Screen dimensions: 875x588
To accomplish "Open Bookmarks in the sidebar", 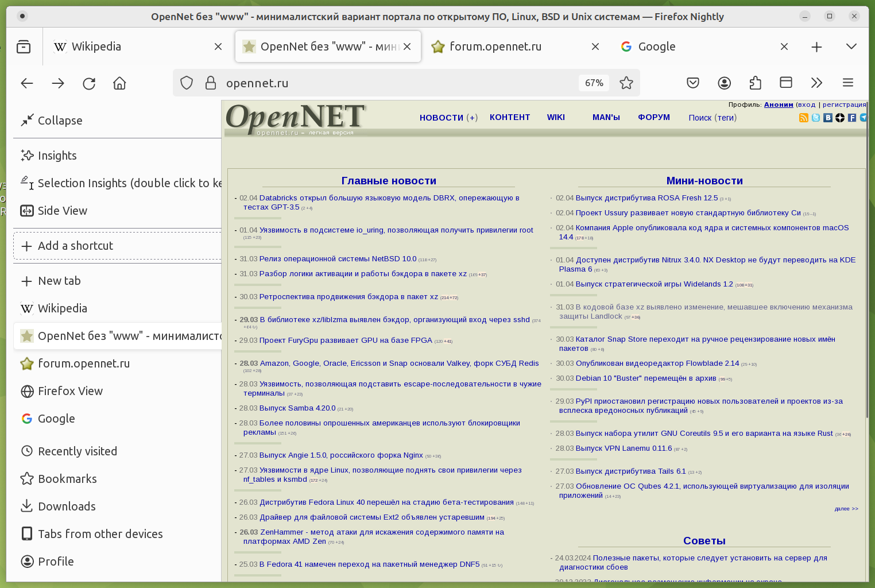I will coord(117,479).
